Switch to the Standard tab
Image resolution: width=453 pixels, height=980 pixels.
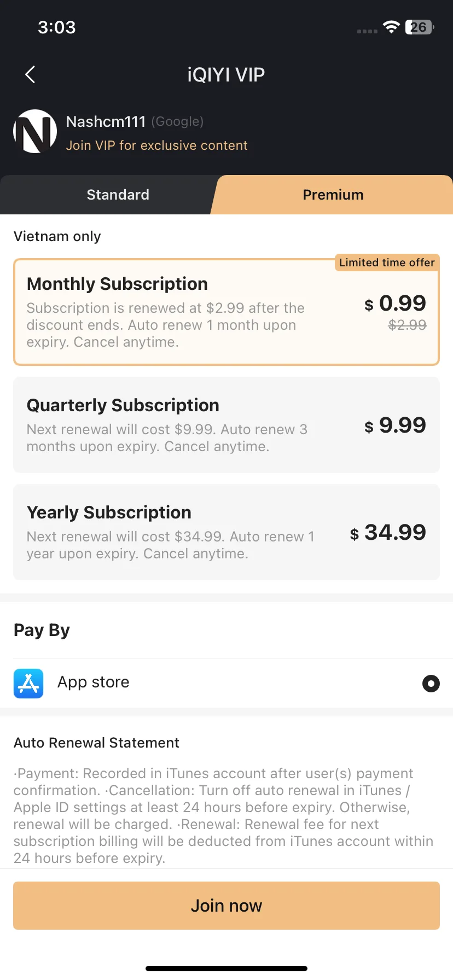pyautogui.click(x=118, y=195)
